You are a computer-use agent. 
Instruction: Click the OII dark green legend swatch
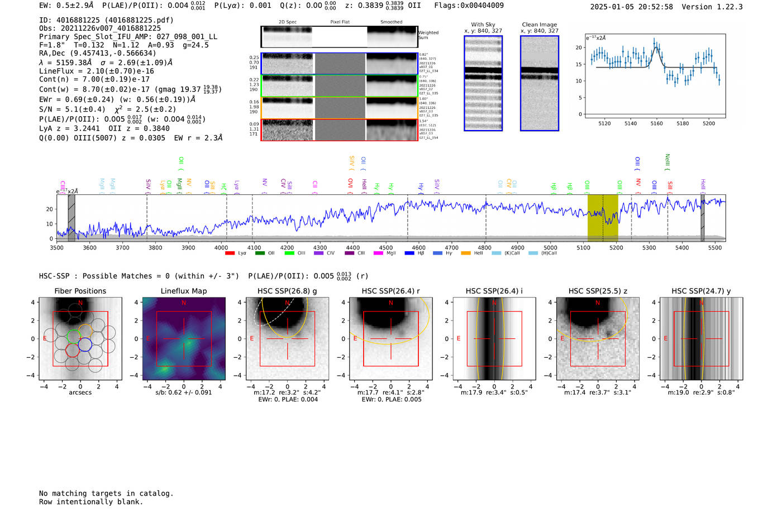[x=259, y=253]
